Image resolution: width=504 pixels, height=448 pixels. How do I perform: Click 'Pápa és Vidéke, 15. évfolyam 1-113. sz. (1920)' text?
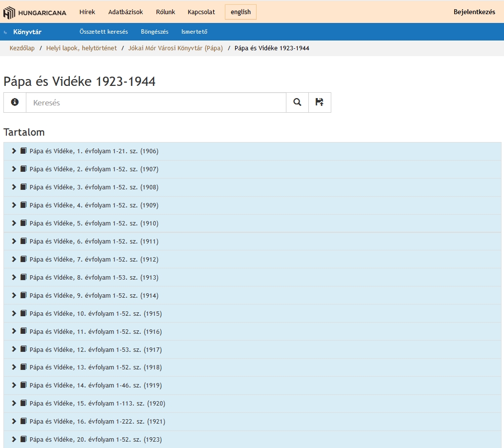(98, 403)
